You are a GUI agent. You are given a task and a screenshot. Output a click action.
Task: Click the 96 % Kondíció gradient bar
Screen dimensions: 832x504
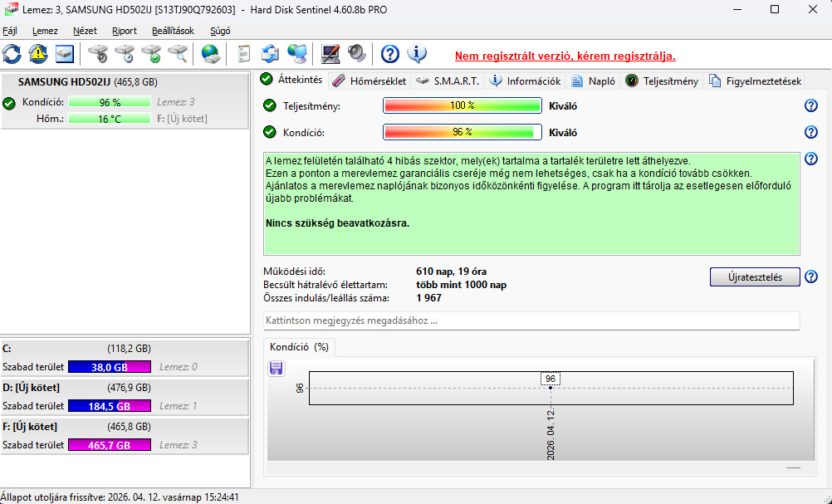click(462, 132)
